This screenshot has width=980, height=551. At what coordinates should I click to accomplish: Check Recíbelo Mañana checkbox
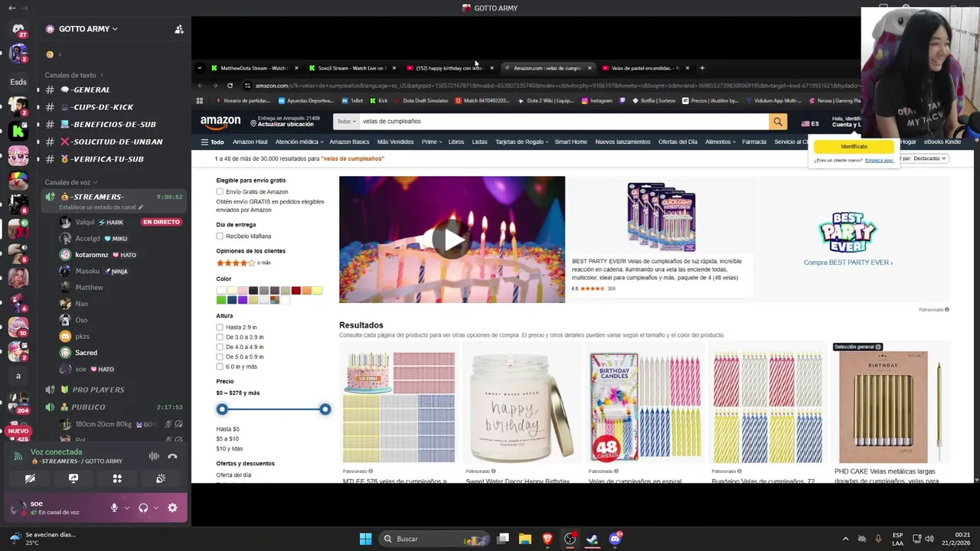(220, 236)
